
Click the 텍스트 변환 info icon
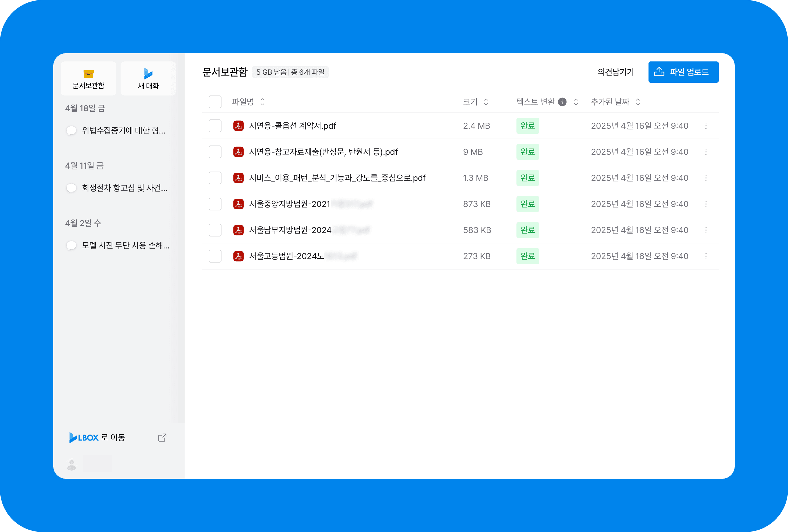coord(562,102)
